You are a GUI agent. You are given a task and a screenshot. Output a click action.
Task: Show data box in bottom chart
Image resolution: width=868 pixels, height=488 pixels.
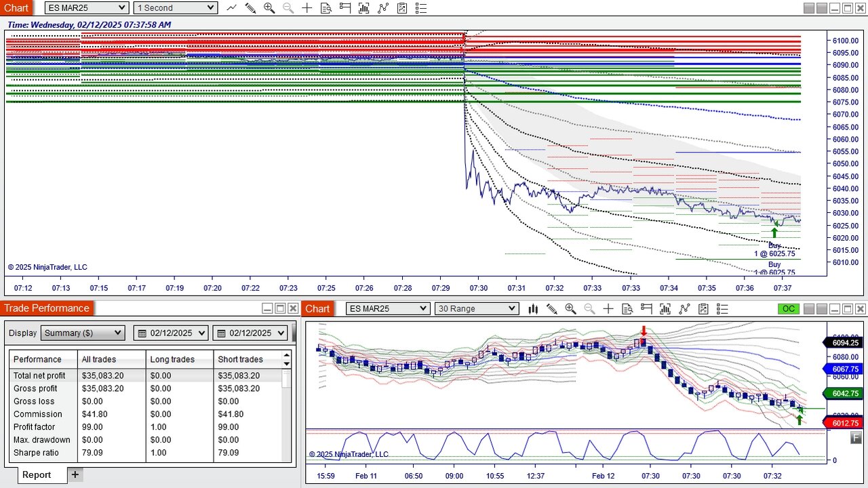tap(627, 309)
